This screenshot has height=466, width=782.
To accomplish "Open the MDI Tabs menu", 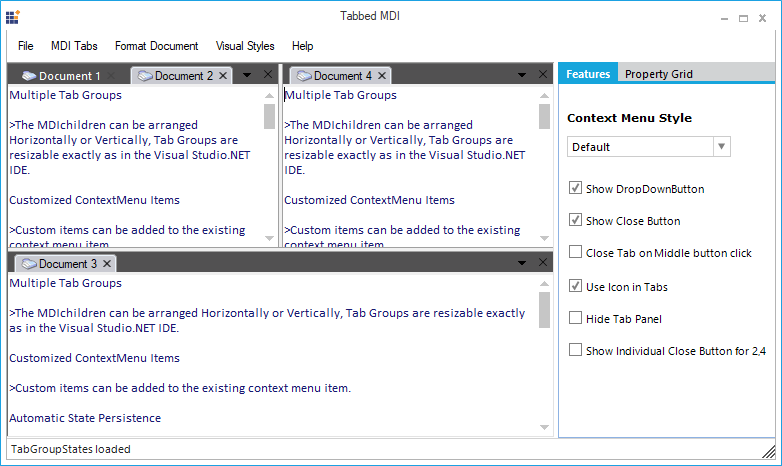I will click(x=74, y=46).
